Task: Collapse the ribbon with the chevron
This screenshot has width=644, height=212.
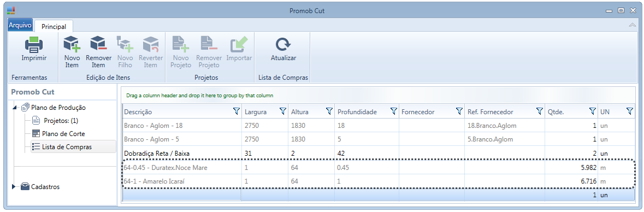Action: tap(632, 25)
